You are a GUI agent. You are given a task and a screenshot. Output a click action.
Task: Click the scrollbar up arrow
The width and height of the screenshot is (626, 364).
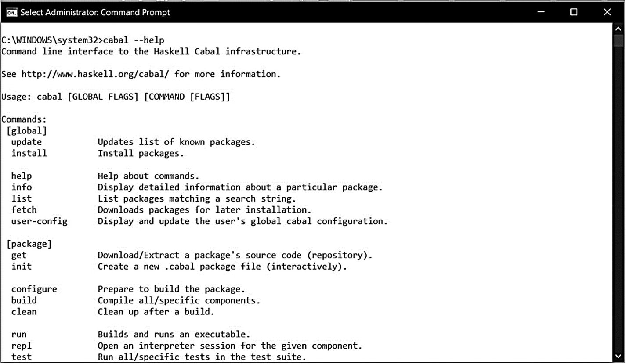[x=619, y=28]
